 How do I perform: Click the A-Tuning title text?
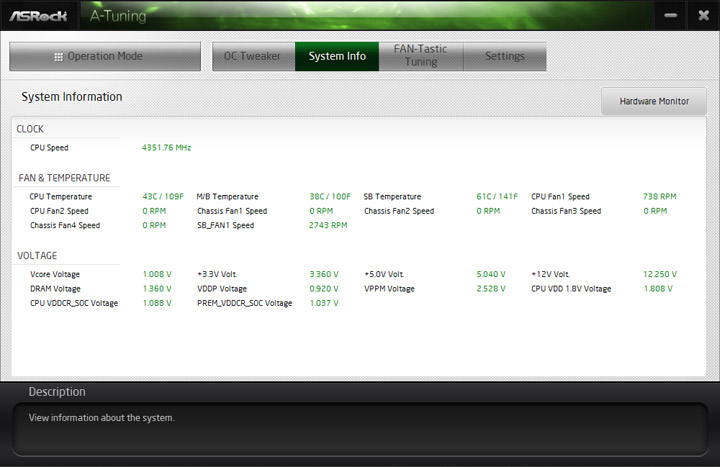[118, 16]
